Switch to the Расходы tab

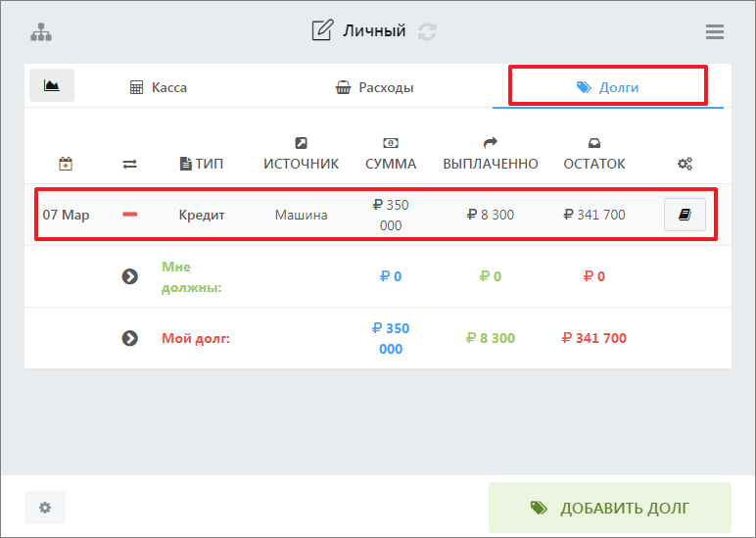pos(374,87)
